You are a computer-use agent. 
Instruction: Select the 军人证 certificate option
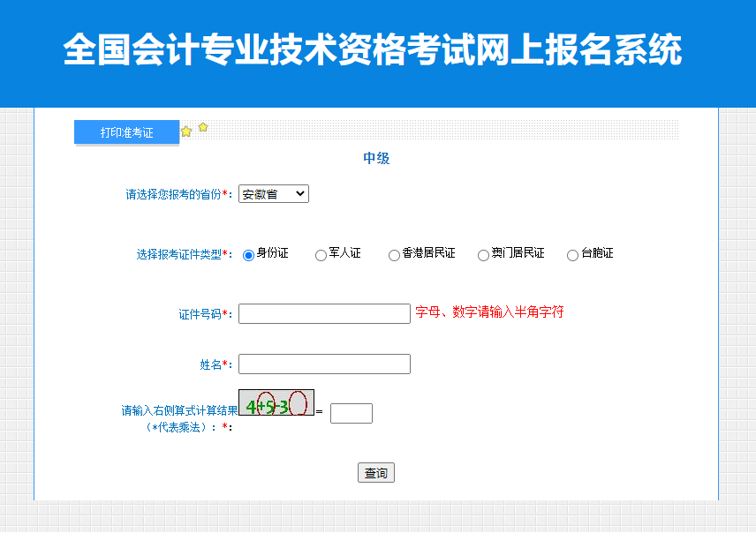point(320,255)
